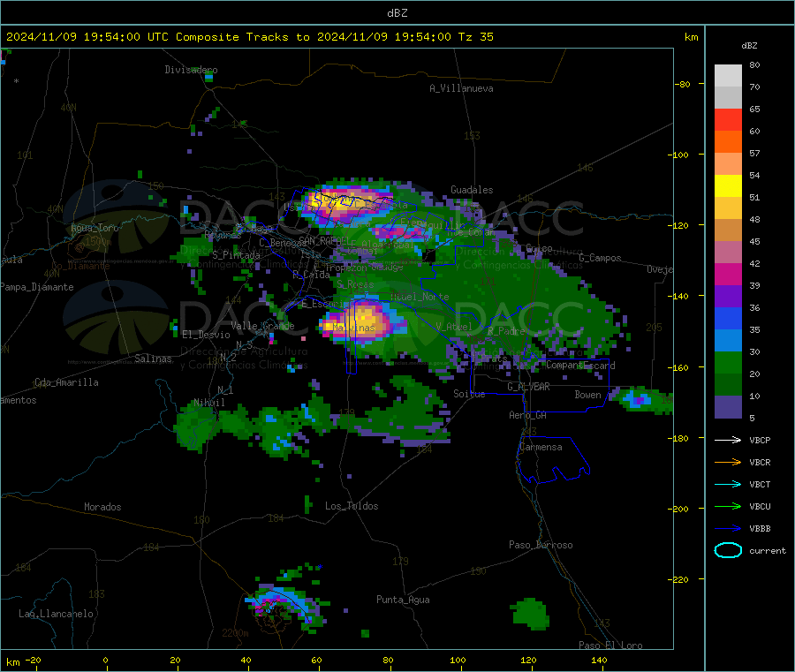Screen dimensions: 795x672
Task: Select the yellow 51-54 dBZ legend swatch
Action: (728, 186)
